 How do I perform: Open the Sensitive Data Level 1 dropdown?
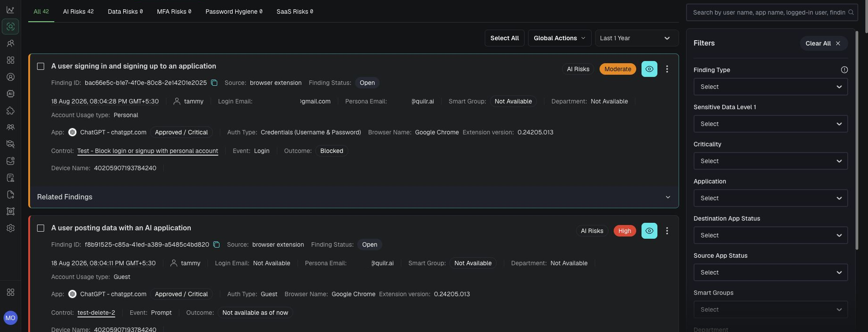770,124
